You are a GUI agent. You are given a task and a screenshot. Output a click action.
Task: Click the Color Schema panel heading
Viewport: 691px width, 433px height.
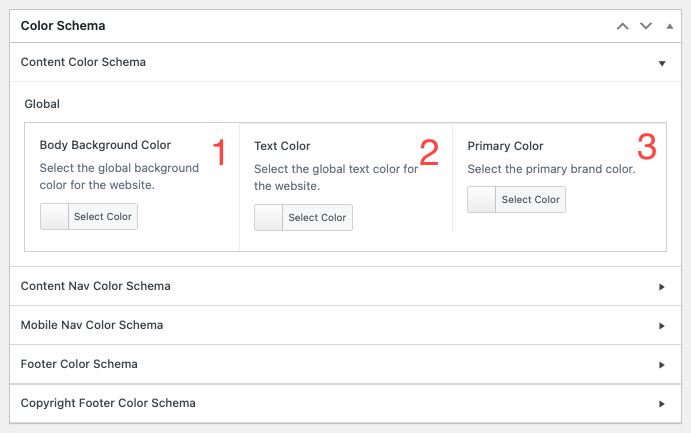[x=63, y=25]
